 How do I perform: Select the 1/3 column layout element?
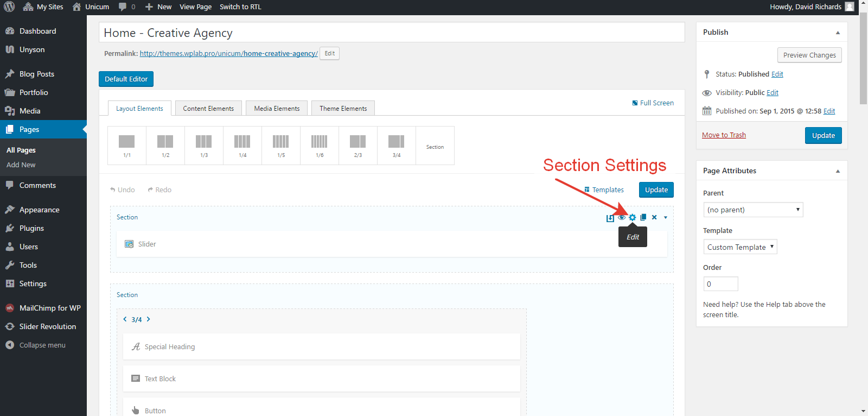204,146
